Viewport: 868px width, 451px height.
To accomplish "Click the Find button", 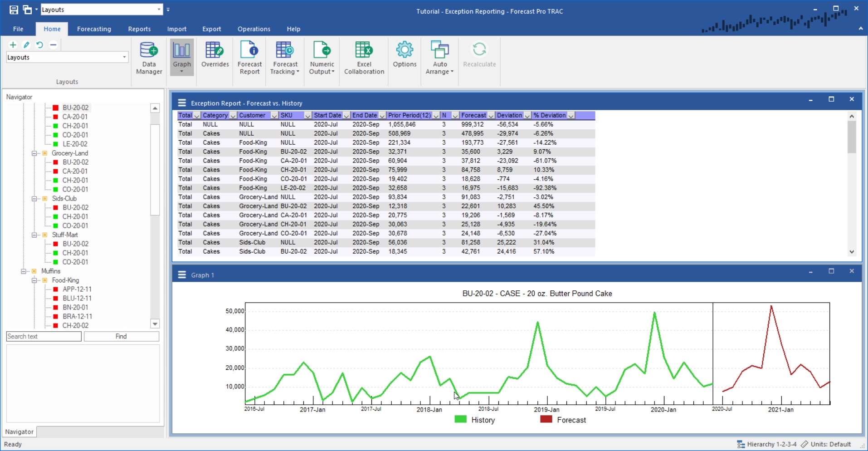I will tap(121, 336).
